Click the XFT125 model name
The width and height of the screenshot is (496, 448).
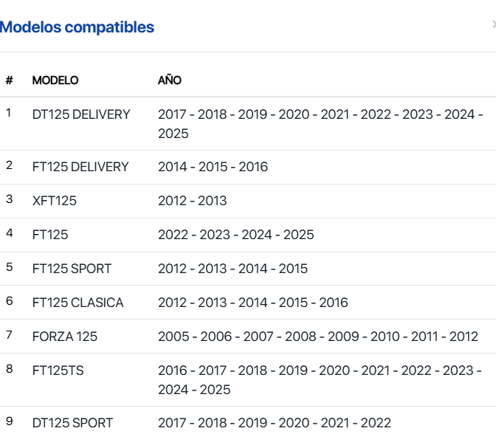pyautogui.click(x=55, y=201)
